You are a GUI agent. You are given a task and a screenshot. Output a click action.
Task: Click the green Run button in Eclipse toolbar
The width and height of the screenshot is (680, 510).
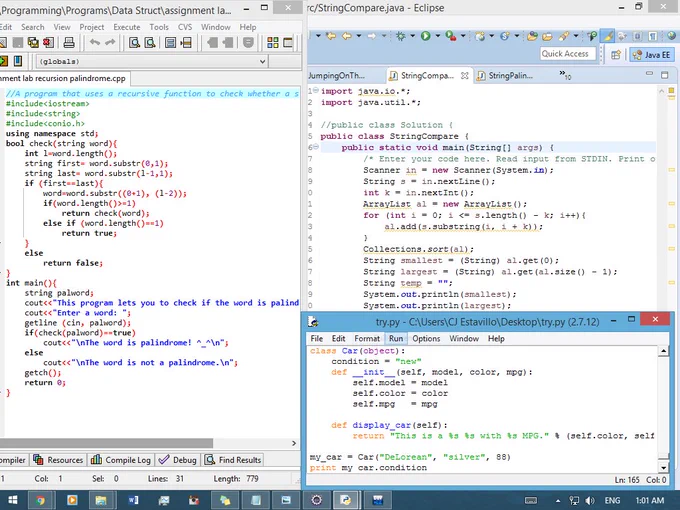(425, 36)
